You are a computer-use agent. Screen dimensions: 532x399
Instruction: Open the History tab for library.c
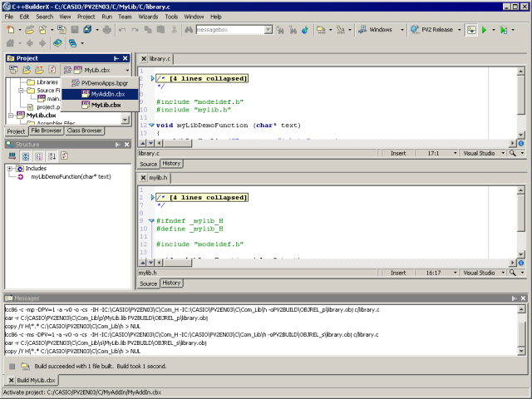click(171, 164)
